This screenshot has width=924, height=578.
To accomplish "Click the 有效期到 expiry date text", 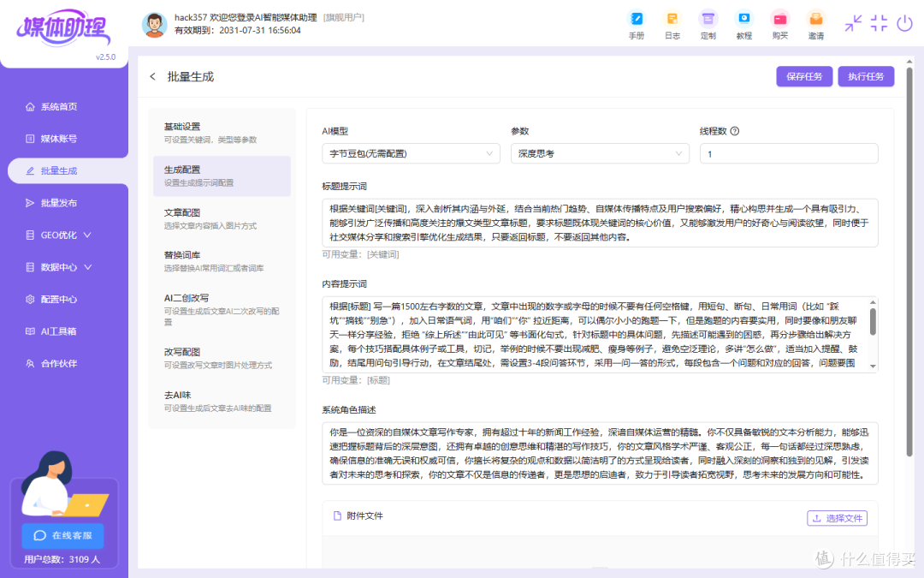I will click(x=238, y=30).
